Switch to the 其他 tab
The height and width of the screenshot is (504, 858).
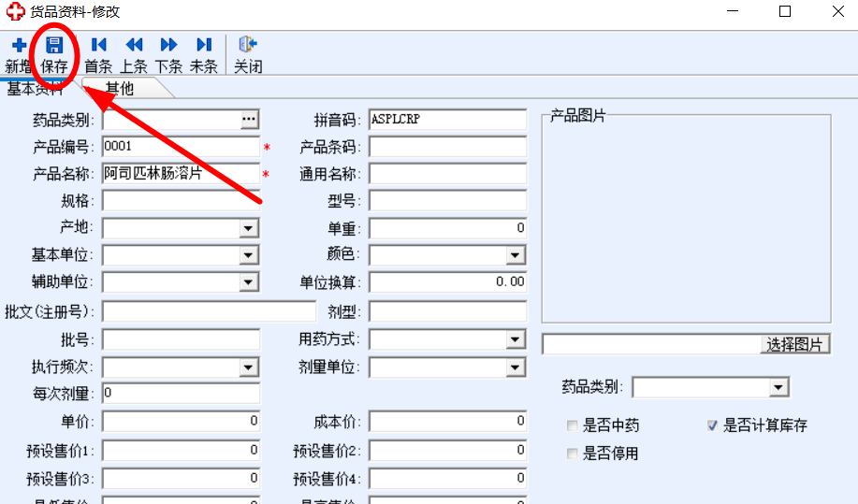coord(120,89)
